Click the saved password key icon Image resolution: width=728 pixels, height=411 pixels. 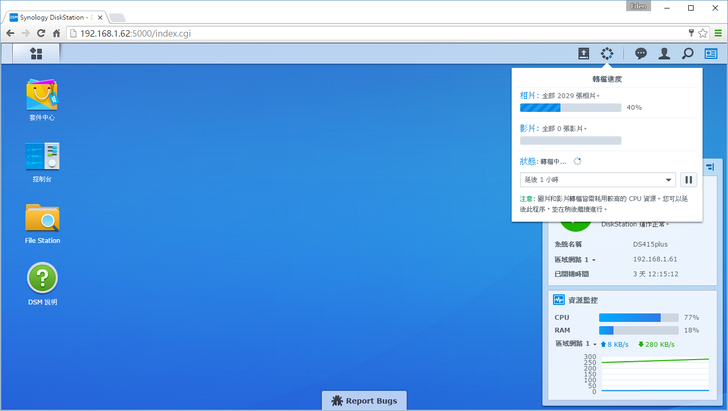tap(691, 33)
